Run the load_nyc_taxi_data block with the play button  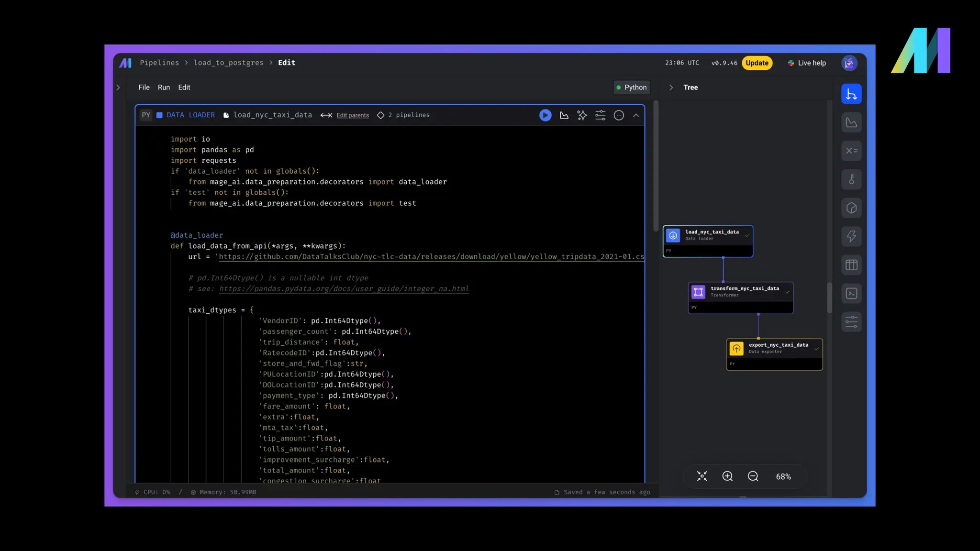[x=545, y=115]
